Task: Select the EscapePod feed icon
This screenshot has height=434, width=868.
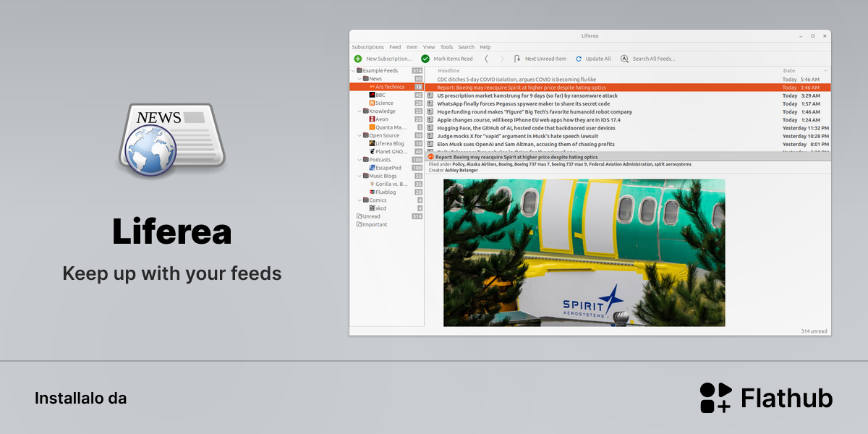Action: tap(372, 168)
